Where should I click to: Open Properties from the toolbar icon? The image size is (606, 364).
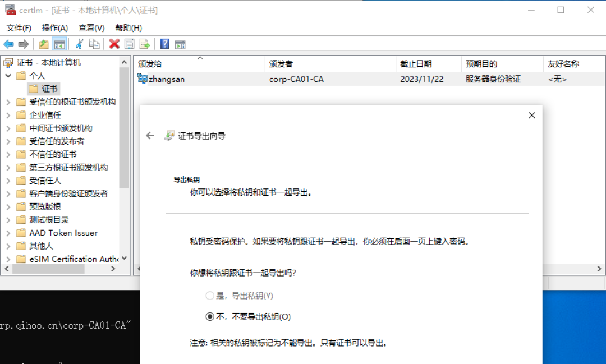(130, 44)
